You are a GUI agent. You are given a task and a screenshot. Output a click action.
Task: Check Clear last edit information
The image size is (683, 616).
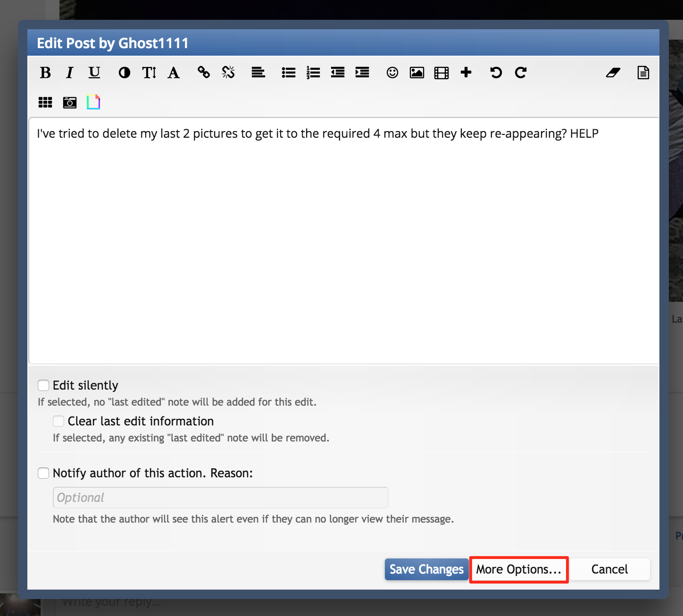[x=58, y=421]
